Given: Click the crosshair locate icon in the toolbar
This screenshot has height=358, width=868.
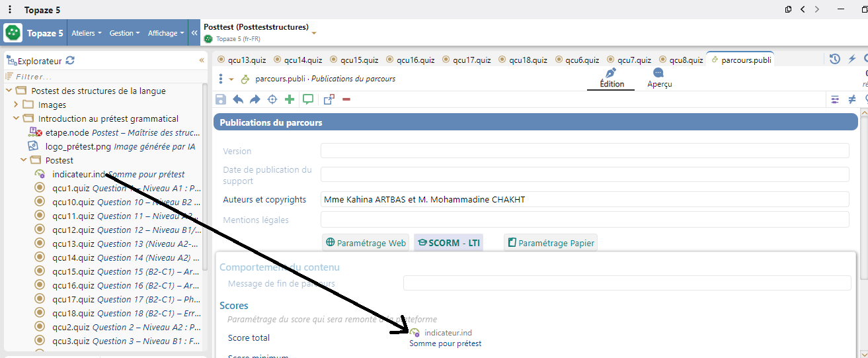Looking at the screenshot, I should point(272,99).
